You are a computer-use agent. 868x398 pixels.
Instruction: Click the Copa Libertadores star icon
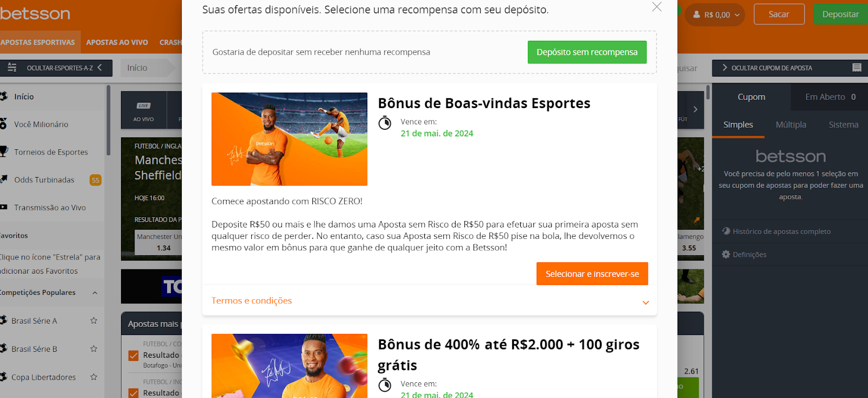pyautogui.click(x=94, y=377)
